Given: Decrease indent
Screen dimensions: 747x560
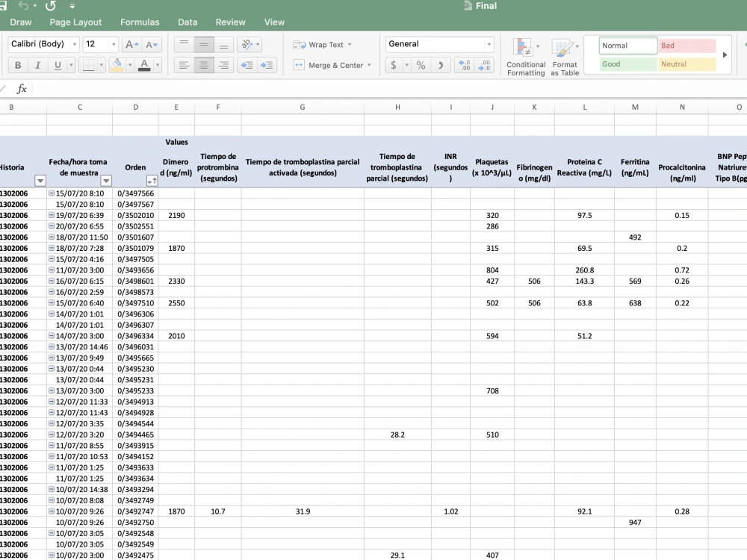Looking at the screenshot, I should [247, 65].
